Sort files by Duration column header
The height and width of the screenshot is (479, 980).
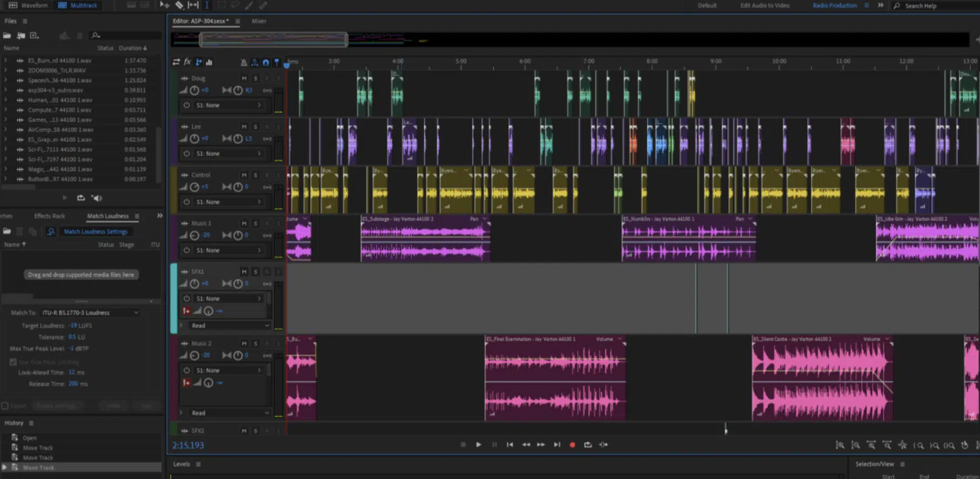pyautogui.click(x=132, y=48)
